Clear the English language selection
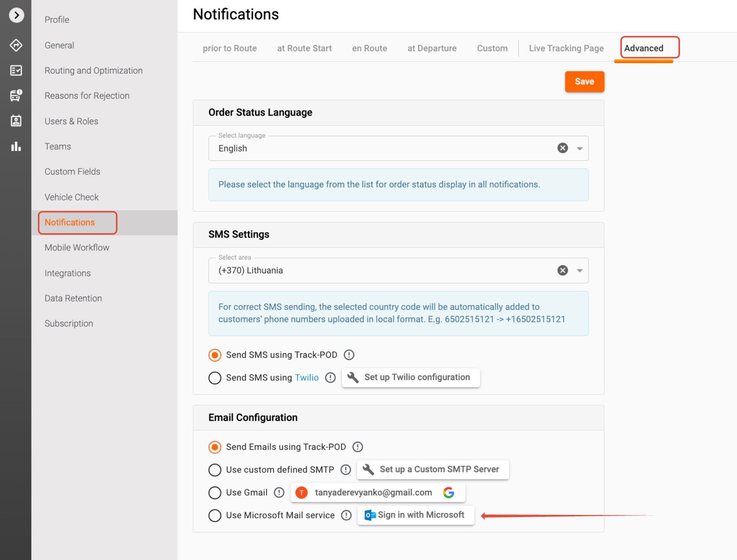Screen dimensions: 737x560 [x=562, y=148]
